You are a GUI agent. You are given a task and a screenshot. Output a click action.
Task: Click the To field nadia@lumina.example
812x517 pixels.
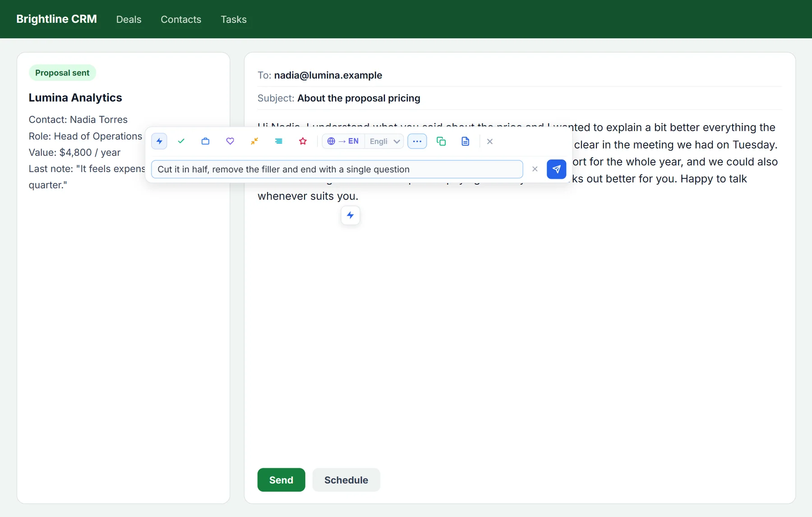328,75
